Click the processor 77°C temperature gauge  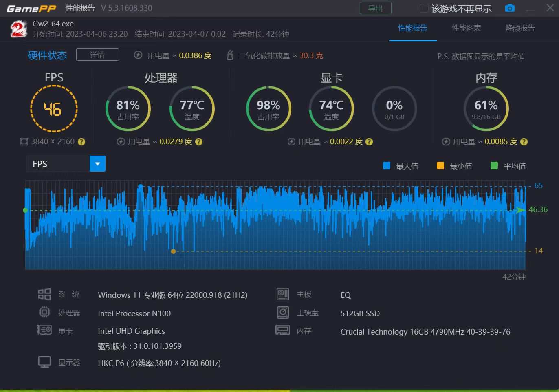[x=192, y=109]
